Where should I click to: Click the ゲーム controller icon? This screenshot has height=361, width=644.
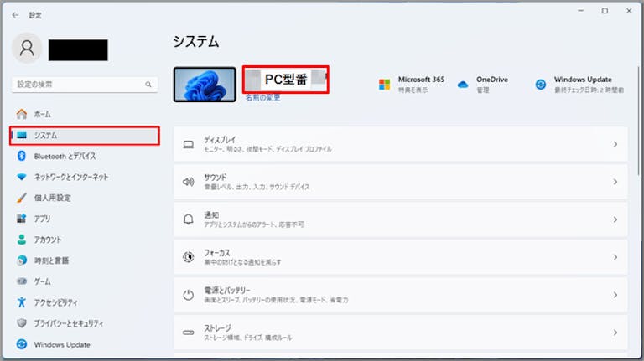click(x=22, y=281)
